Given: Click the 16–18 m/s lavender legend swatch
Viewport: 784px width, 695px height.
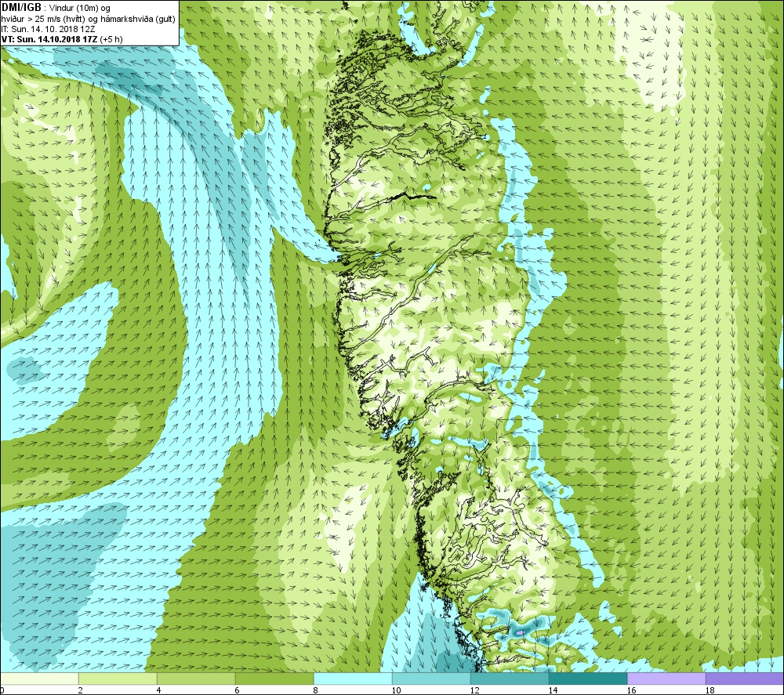Looking at the screenshot, I should 666,679.
